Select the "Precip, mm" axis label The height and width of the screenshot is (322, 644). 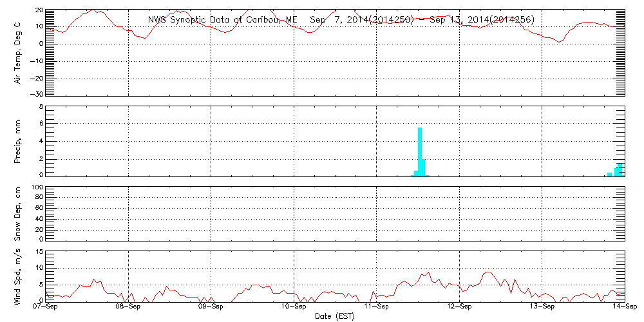[x=18, y=141]
